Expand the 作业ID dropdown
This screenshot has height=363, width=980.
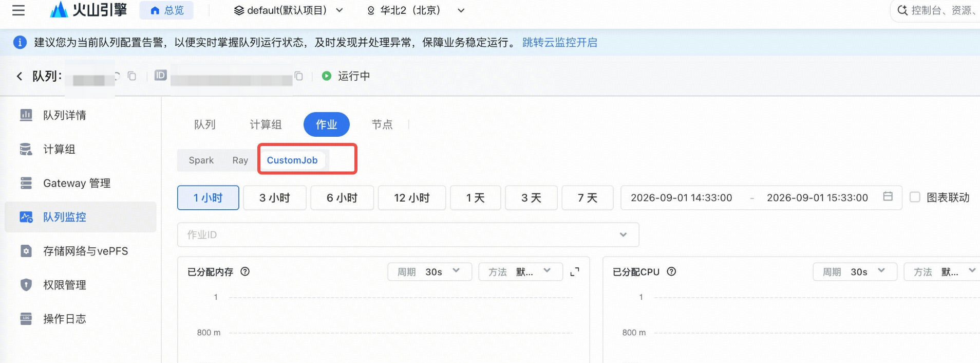408,234
